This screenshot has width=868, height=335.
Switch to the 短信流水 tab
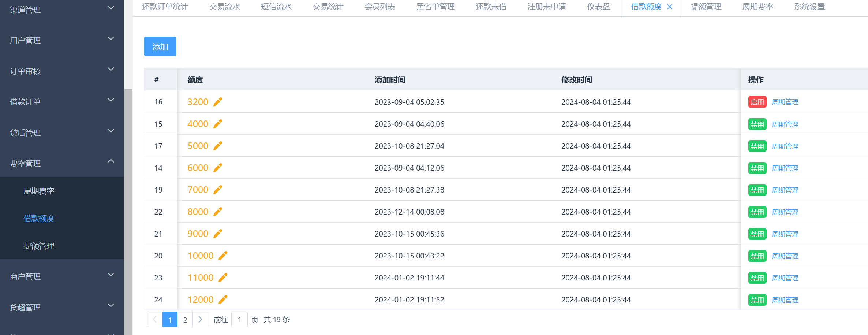276,7
